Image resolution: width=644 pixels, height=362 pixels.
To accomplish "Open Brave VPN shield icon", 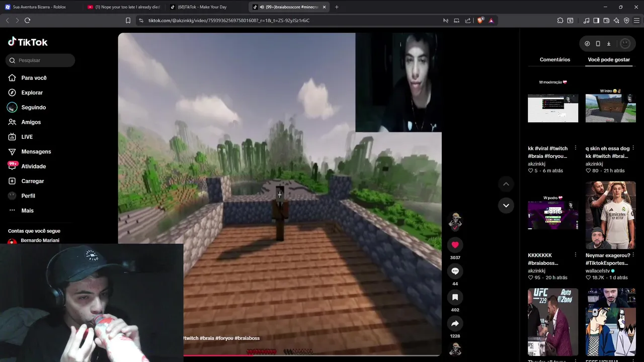I will (626, 21).
